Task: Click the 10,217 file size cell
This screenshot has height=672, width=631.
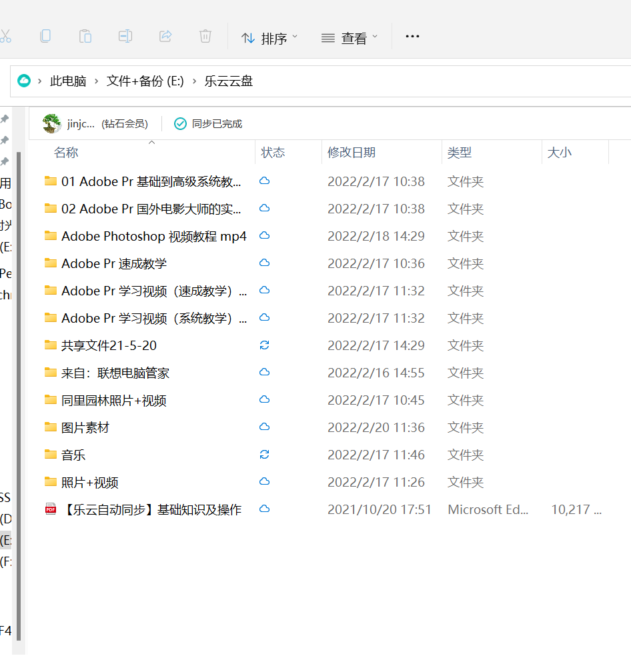Action: (576, 509)
